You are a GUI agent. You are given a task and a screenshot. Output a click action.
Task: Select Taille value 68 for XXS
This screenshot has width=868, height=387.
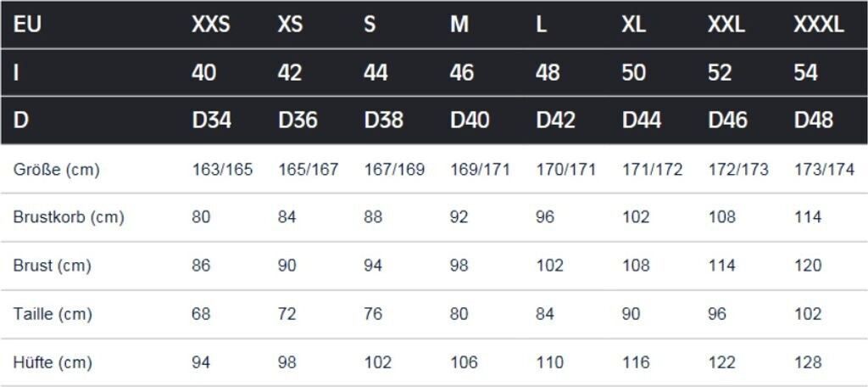201,314
